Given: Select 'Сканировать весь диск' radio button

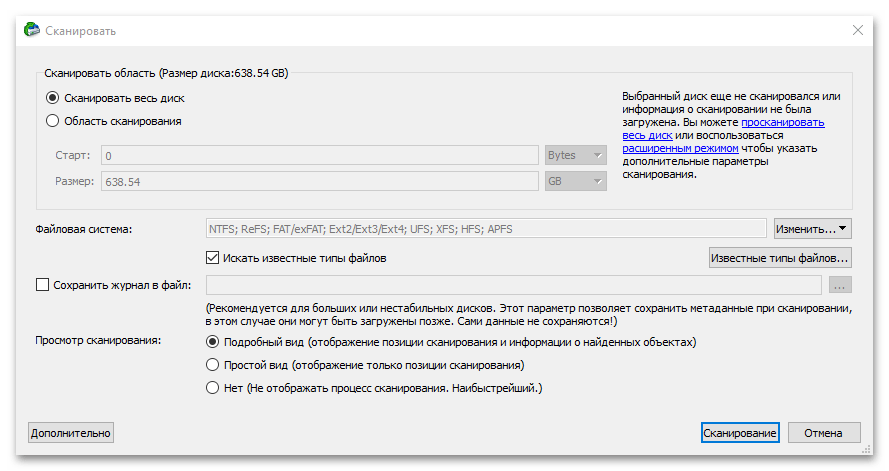Looking at the screenshot, I should (x=52, y=98).
